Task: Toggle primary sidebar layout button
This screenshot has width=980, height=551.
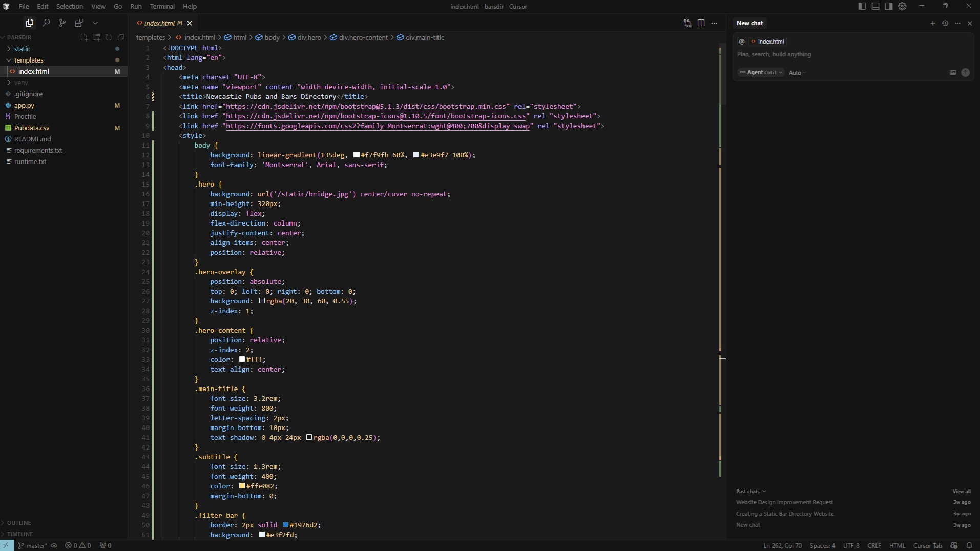Action: pyautogui.click(x=862, y=6)
